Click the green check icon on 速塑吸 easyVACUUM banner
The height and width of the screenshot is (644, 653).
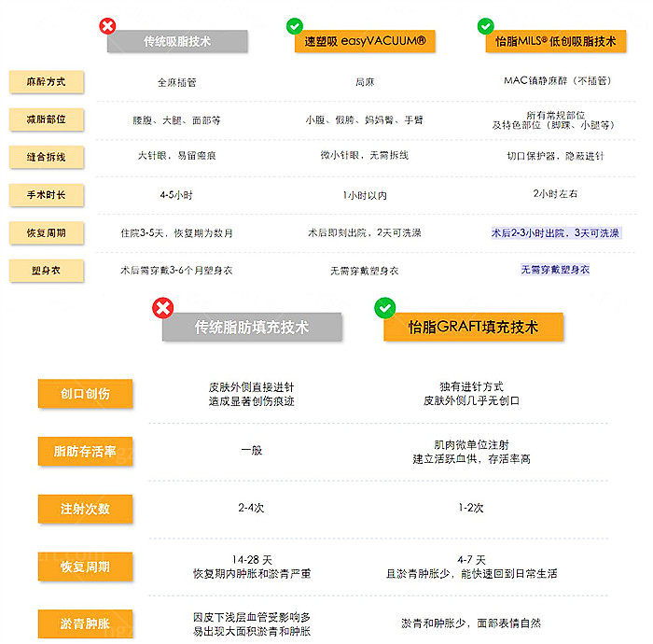coord(295,26)
